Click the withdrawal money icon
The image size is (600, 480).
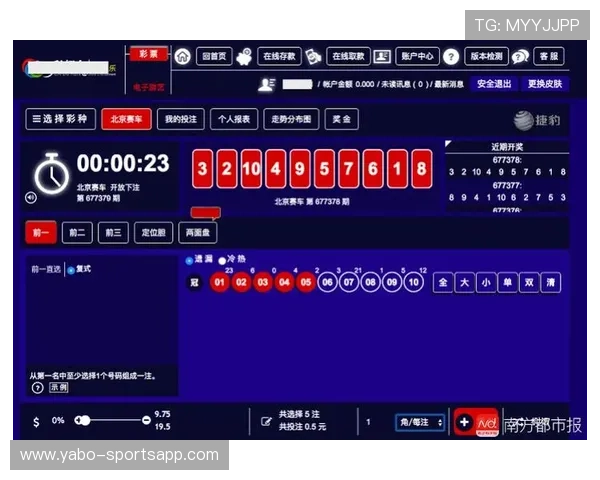[x=313, y=57]
